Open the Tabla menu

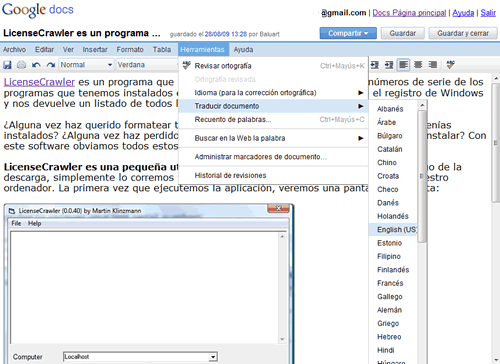[x=162, y=50]
